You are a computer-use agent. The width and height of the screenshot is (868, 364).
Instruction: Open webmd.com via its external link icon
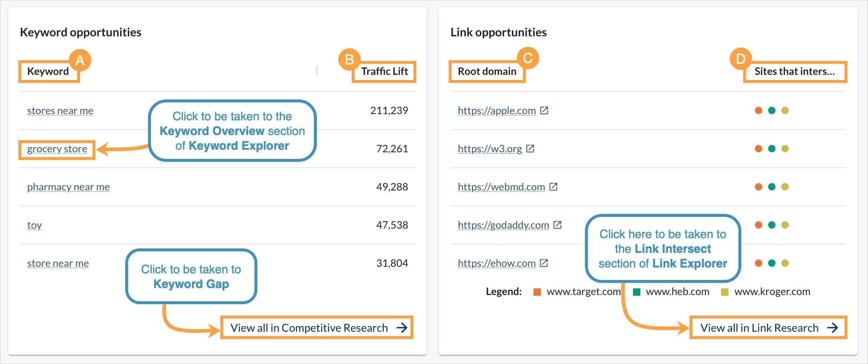coord(553,187)
